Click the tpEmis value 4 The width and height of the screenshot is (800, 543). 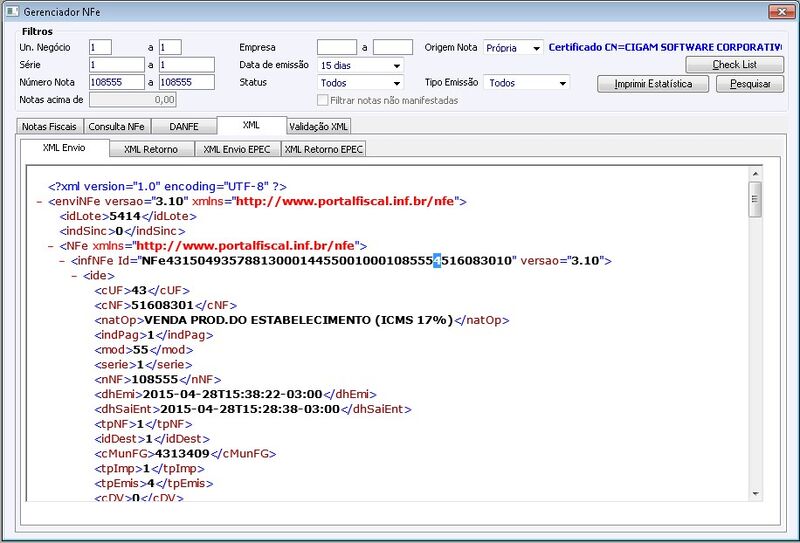coord(151,483)
